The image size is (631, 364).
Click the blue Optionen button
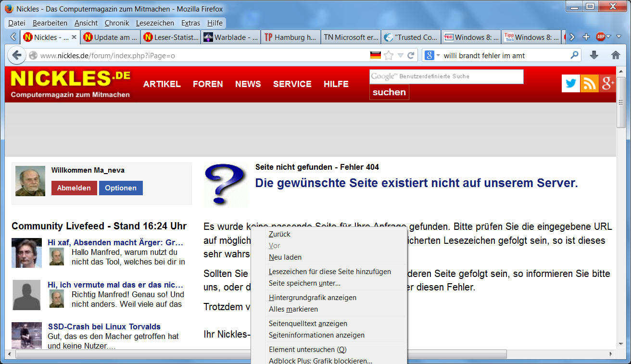click(x=121, y=188)
